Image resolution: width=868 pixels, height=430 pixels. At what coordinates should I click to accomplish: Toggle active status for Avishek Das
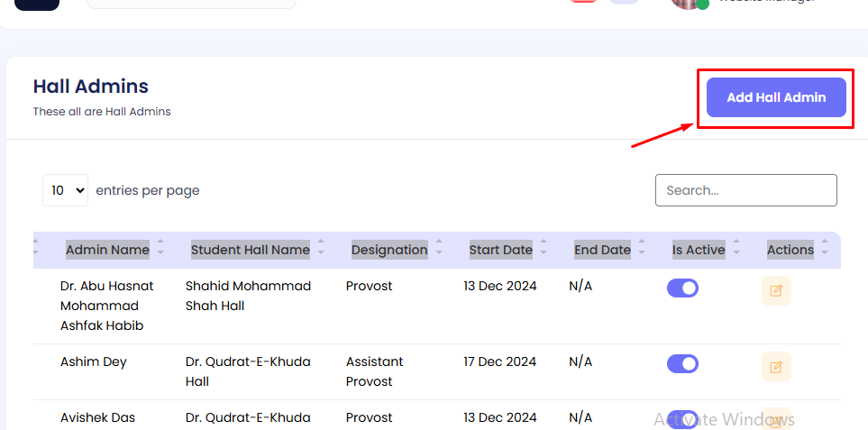point(682,419)
